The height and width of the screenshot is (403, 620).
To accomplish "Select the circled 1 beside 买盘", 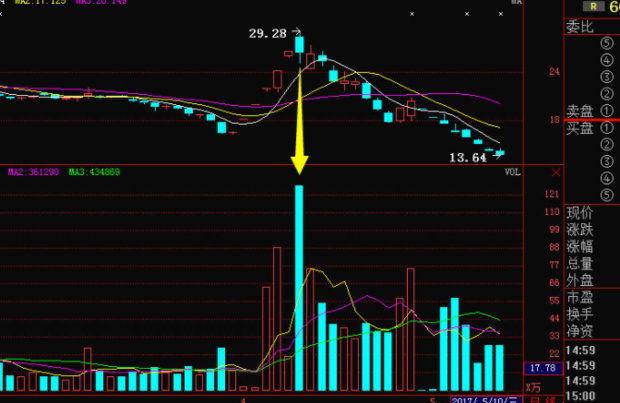I will 606,128.
